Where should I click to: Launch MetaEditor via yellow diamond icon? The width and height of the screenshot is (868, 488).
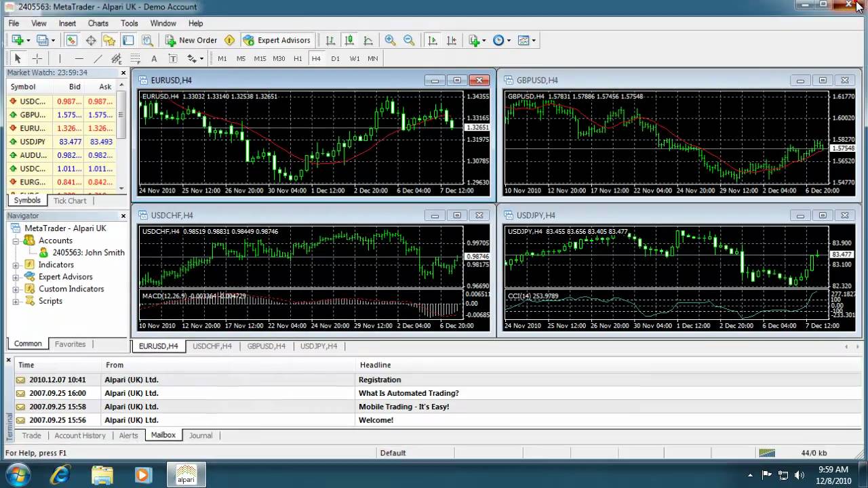229,40
